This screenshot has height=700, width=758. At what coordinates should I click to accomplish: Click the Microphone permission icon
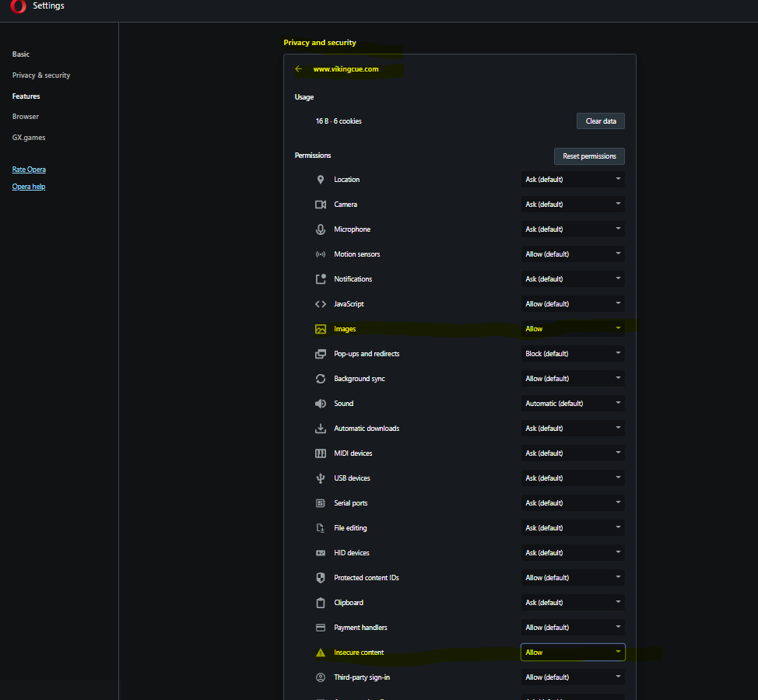320,229
